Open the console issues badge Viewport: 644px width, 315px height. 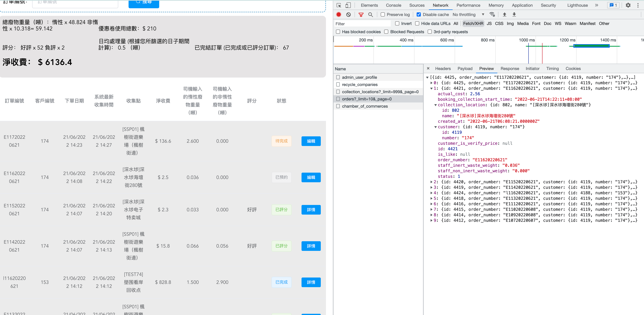tap(613, 5)
